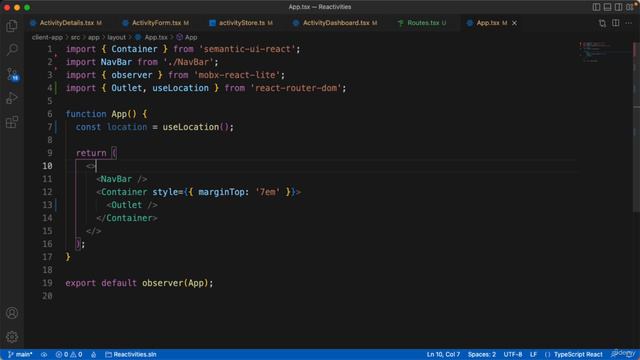This screenshot has height=360, width=640.
Task: Open Customize Layout icon in title bar
Action: coord(630,7)
